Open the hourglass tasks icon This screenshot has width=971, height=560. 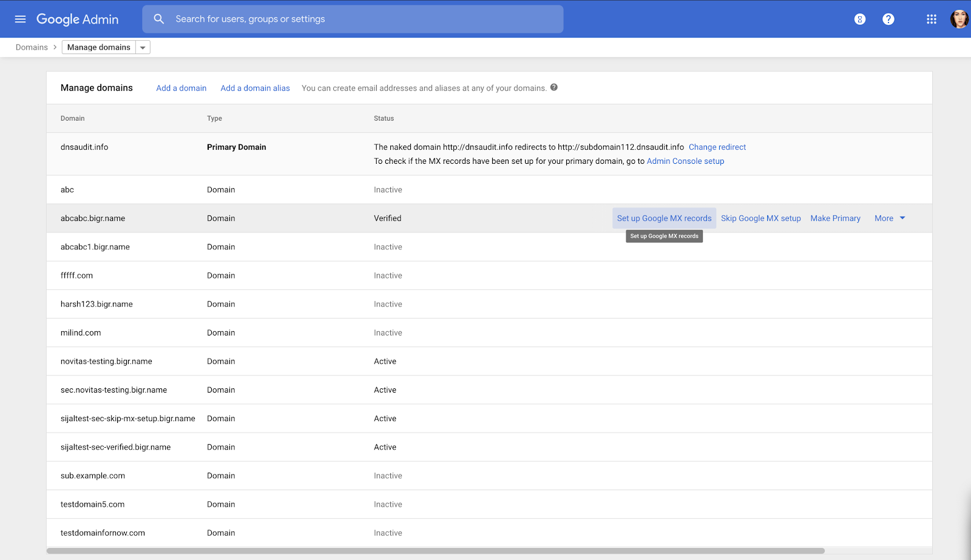coord(859,19)
